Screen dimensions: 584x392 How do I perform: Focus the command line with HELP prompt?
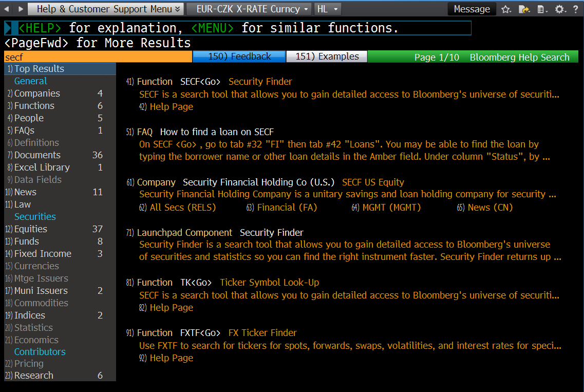[x=238, y=28]
